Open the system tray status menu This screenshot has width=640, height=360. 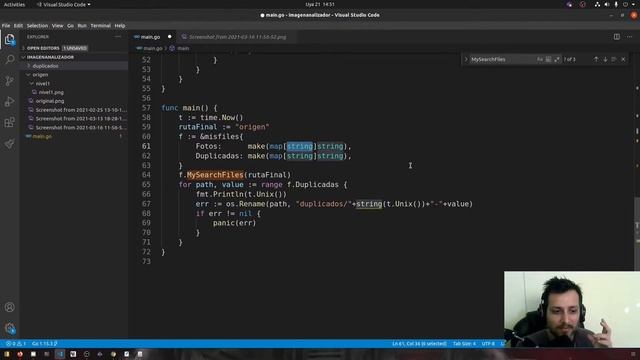click(x=616, y=4)
